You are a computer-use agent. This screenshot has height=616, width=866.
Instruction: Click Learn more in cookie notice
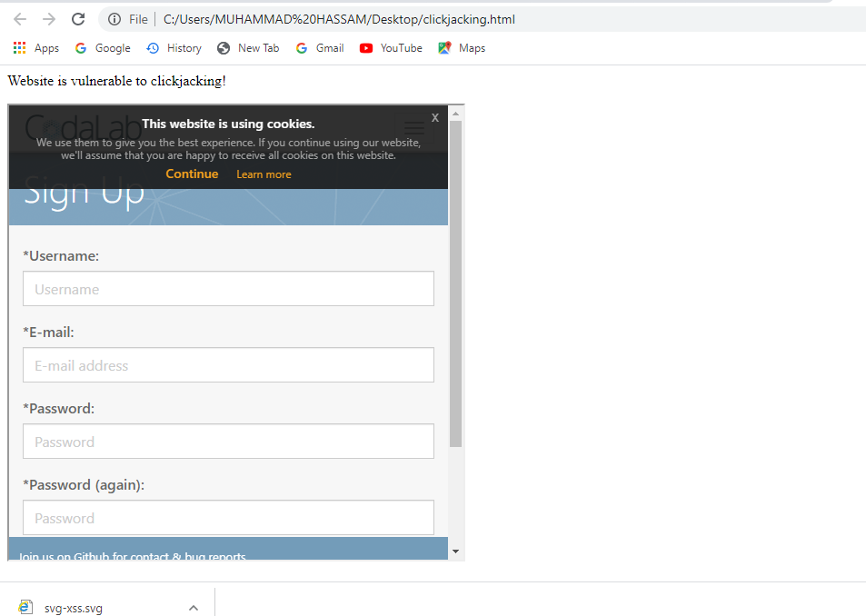(x=264, y=174)
